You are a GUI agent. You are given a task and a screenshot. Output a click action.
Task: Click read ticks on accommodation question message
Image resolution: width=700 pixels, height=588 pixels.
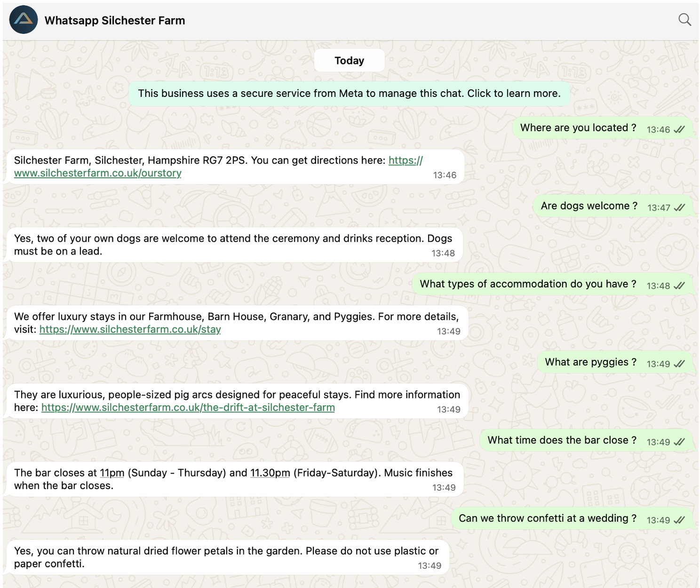click(679, 286)
